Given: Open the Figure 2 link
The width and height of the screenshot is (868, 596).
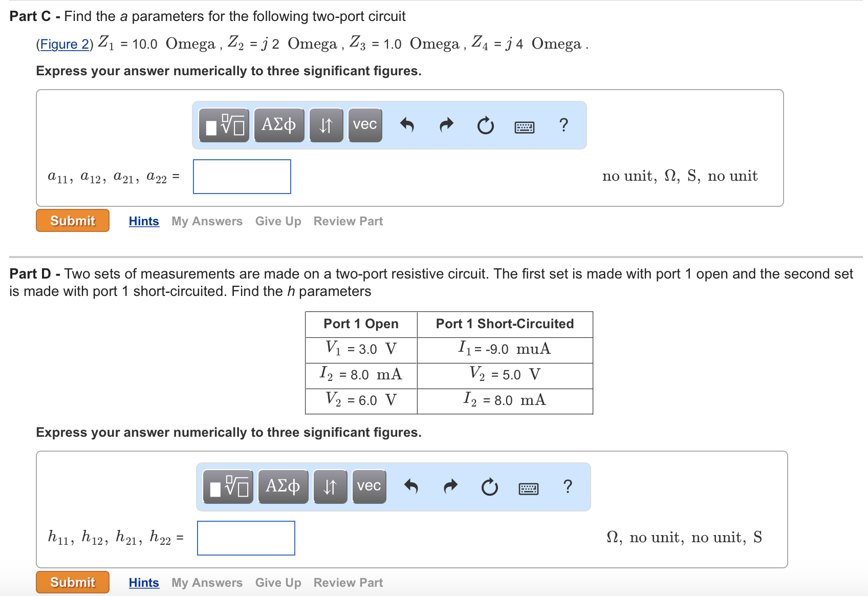Looking at the screenshot, I should pos(64,44).
